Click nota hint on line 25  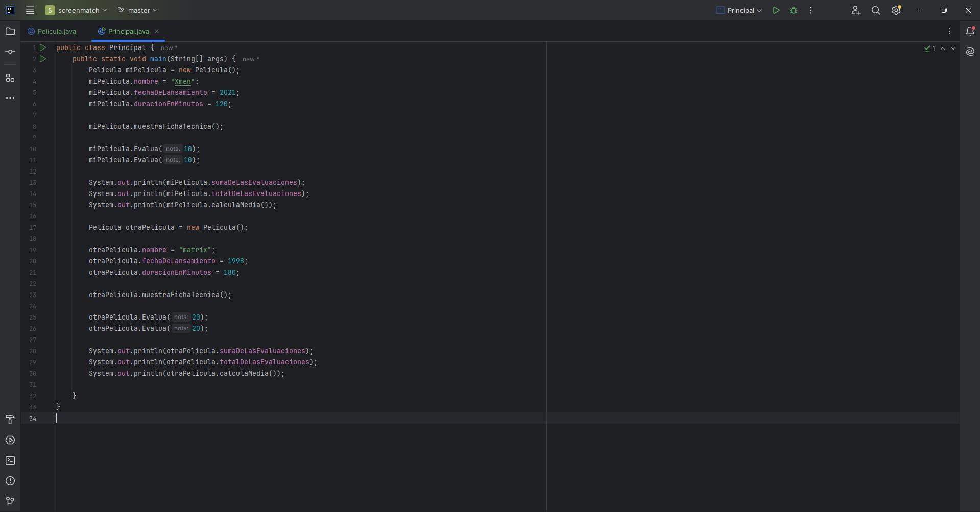(x=181, y=317)
